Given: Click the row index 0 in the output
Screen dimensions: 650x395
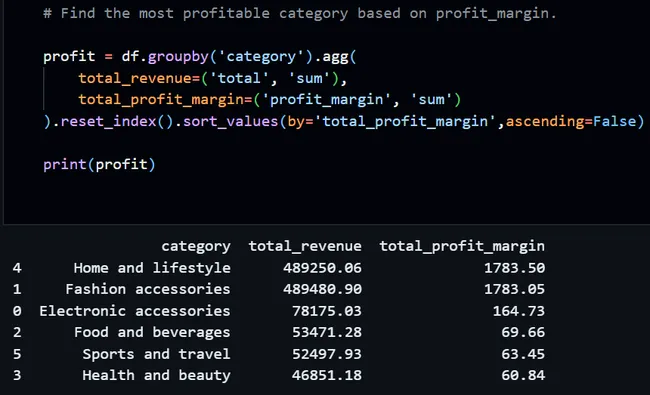Looking at the screenshot, I should pos(17,311).
